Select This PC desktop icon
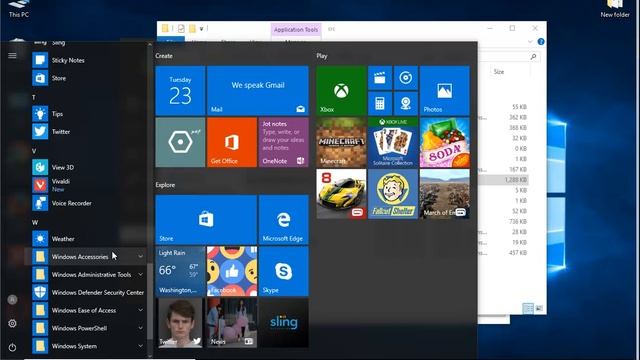 pyautogui.click(x=19, y=9)
